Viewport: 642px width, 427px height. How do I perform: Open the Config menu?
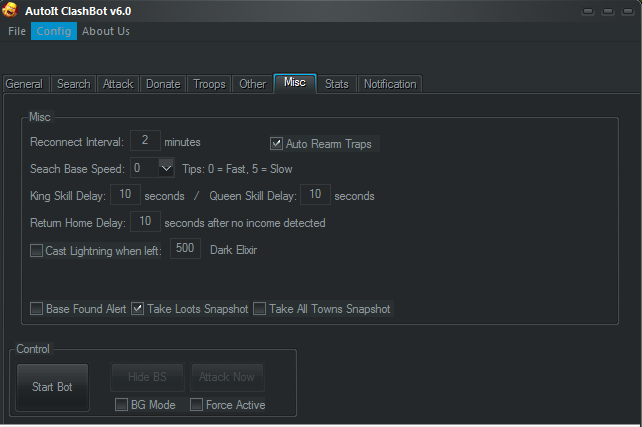(54, 31)
